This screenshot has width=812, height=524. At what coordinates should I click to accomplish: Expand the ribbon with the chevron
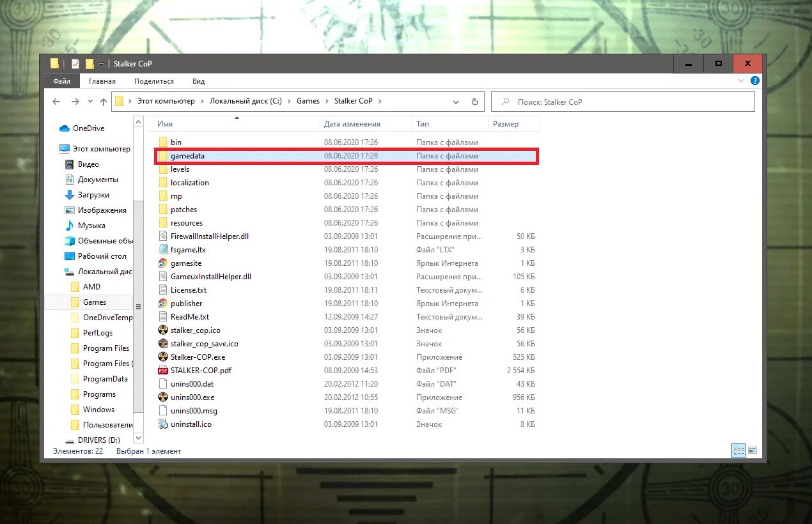(742, 81)
